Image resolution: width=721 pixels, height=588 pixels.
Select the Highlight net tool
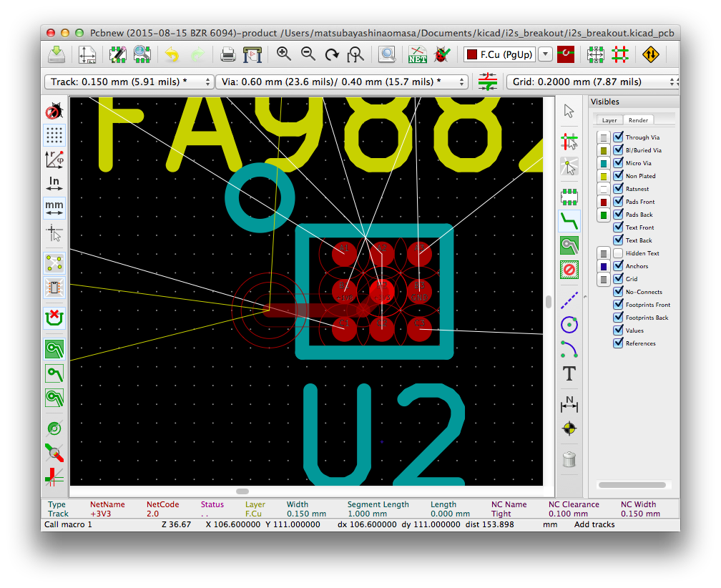(569, 142)
